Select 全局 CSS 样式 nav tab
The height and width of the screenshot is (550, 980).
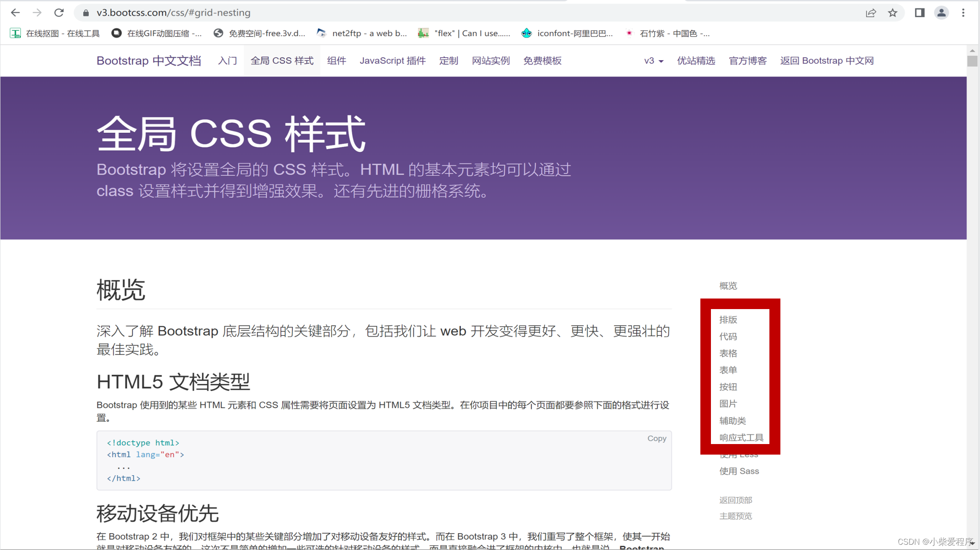282,61
